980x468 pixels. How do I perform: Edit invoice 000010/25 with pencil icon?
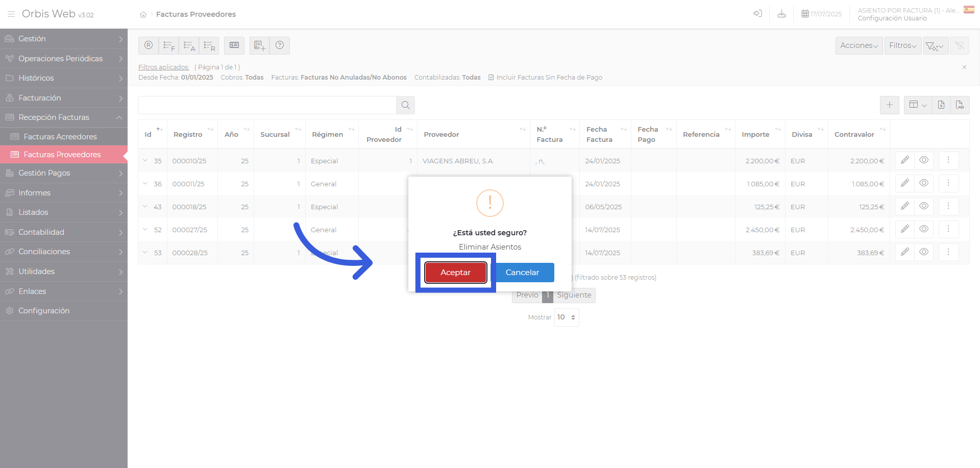(x=904, y=160)
